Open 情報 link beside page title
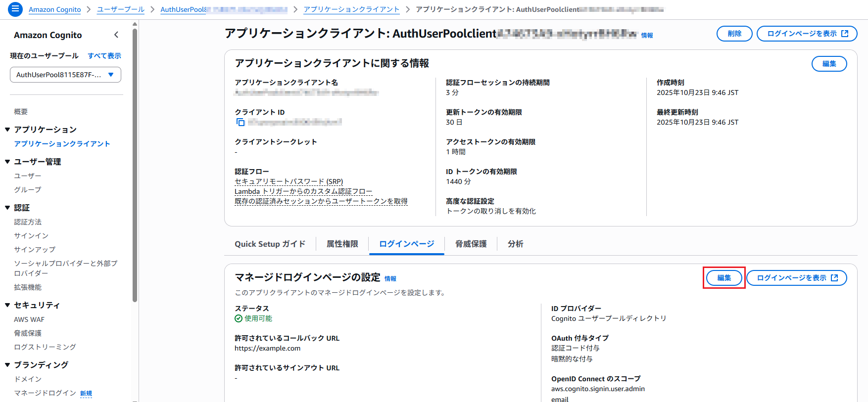The width and height of the screenshot is (868, 402). (x=647, y=35)
